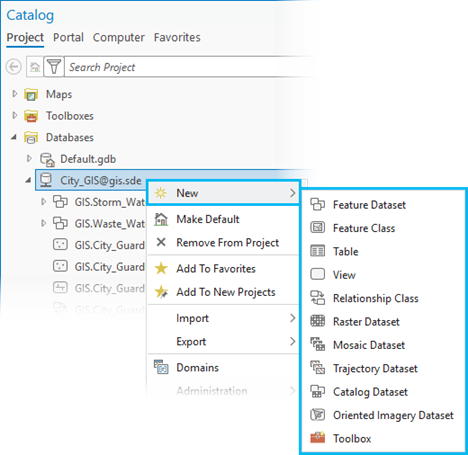Click the City_GIS@gis.sde database icon
The width and height of the screenshot is (468, 455).
click(x=46, y=180)
